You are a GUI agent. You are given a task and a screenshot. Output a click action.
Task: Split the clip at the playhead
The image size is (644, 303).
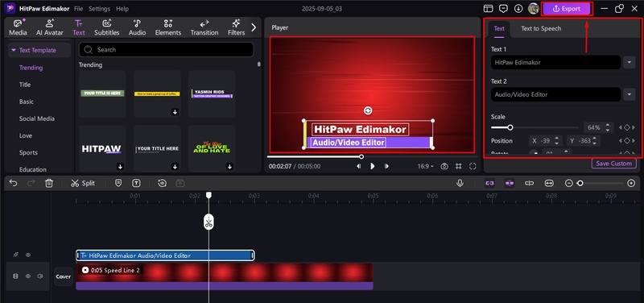point(83,184)
